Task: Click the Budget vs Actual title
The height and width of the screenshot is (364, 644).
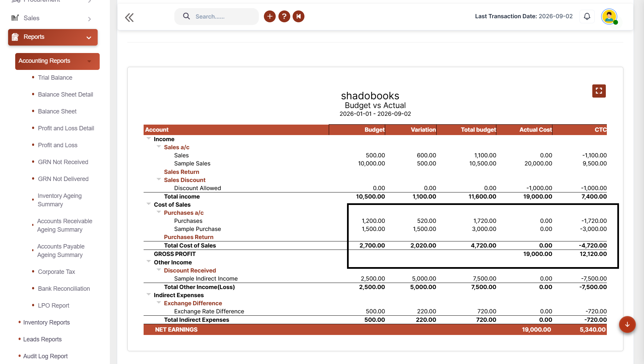Action: (375, 105)
